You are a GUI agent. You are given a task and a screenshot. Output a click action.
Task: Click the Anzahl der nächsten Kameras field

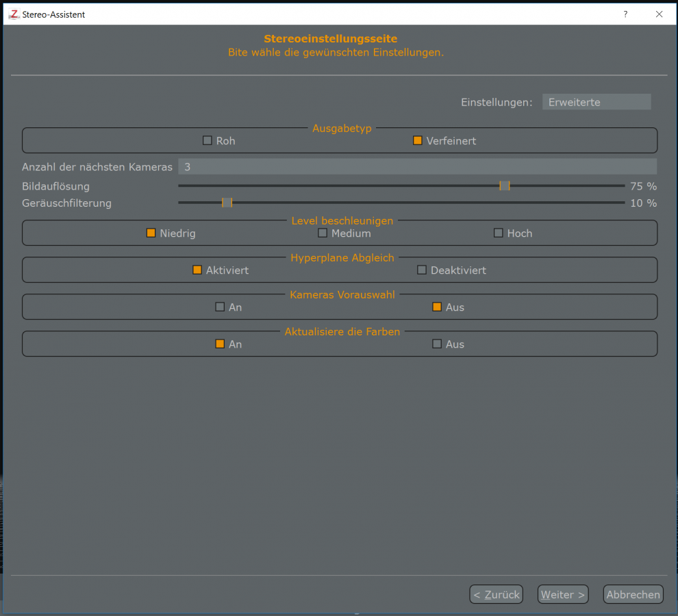pos(417,166)
